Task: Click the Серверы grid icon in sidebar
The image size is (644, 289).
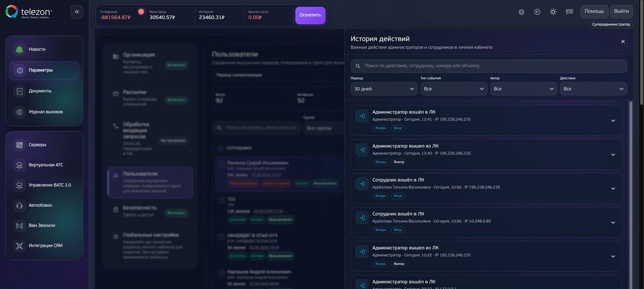Action: [x=19, y=145]
